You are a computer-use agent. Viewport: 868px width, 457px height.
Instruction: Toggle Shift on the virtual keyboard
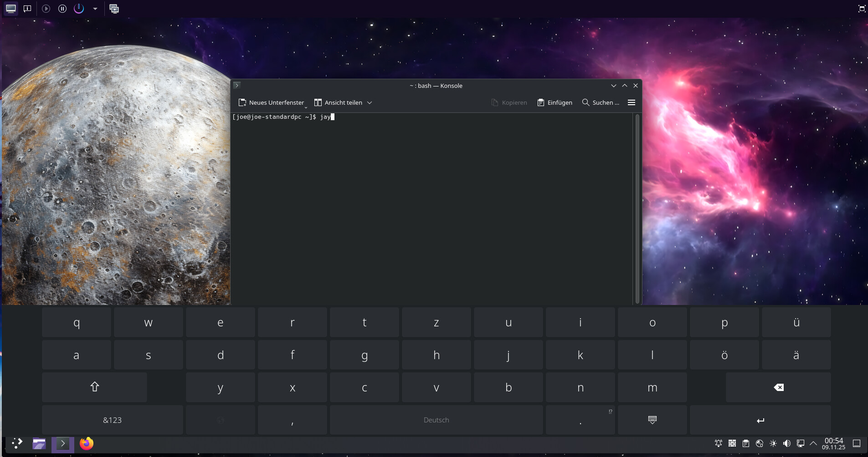(x=94, y=387)
